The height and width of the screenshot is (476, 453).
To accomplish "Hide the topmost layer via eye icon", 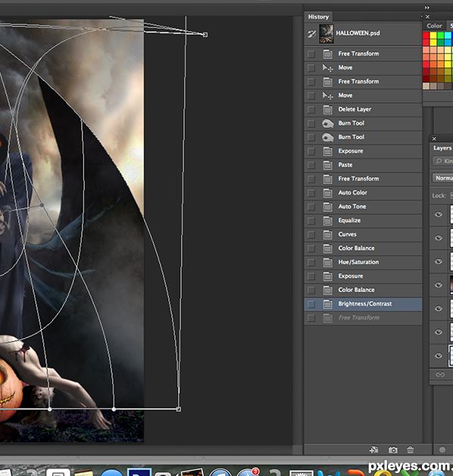I will click(439, 214).
